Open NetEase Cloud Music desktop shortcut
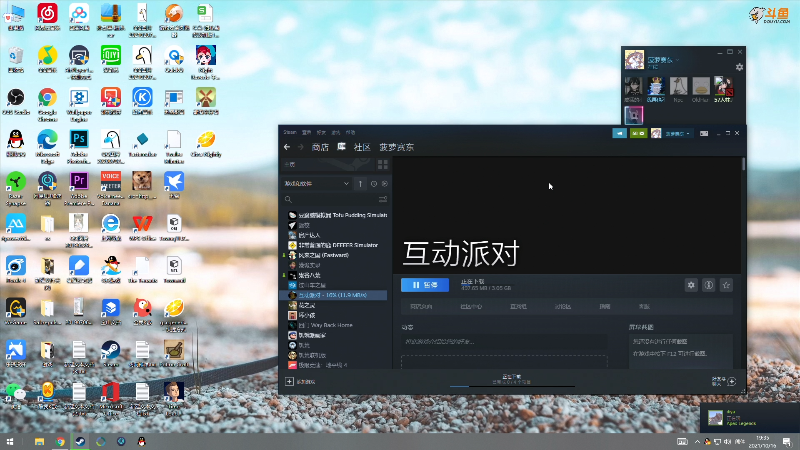800x450 pixels. click(47, 17)
